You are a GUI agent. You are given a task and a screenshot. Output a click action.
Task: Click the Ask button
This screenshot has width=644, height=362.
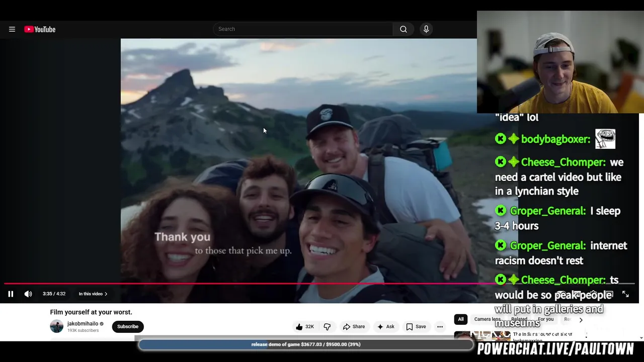[385, 326]
